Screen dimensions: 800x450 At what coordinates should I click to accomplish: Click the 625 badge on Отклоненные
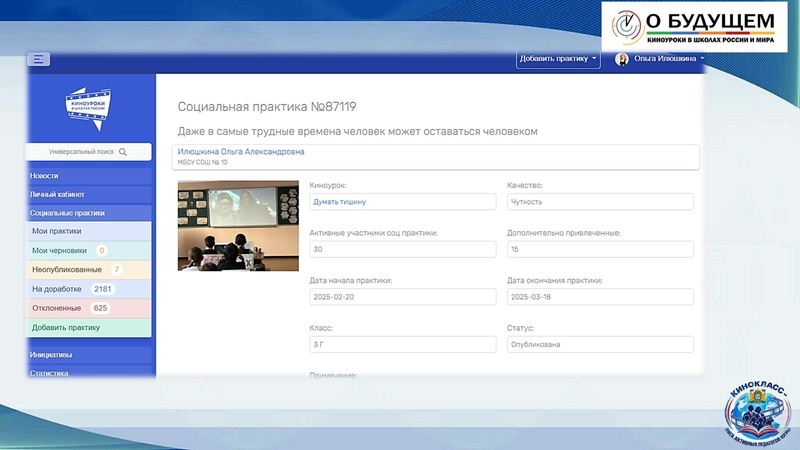coord(101,308)
